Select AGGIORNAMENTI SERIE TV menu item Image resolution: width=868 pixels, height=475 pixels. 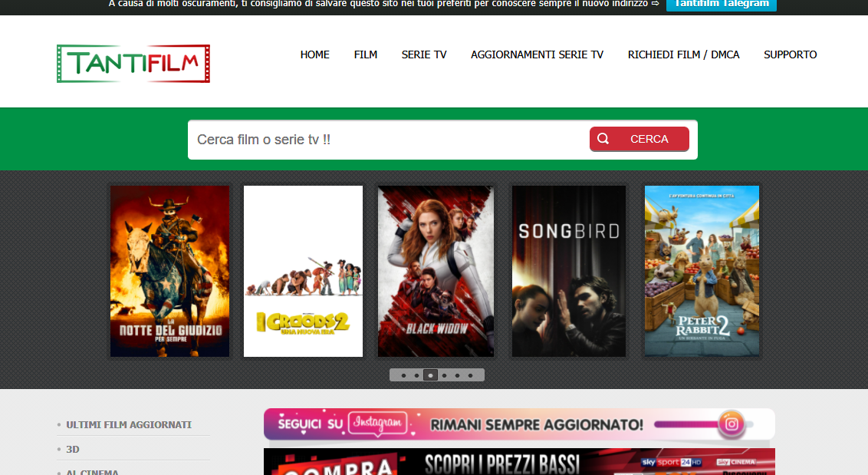pyautogui.click(x=537, y=55)
